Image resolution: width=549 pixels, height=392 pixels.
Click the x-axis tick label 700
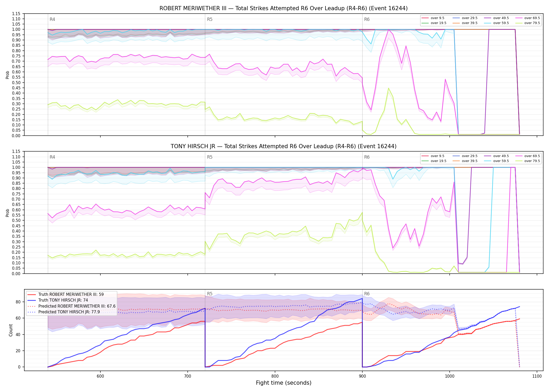(188, 376)
